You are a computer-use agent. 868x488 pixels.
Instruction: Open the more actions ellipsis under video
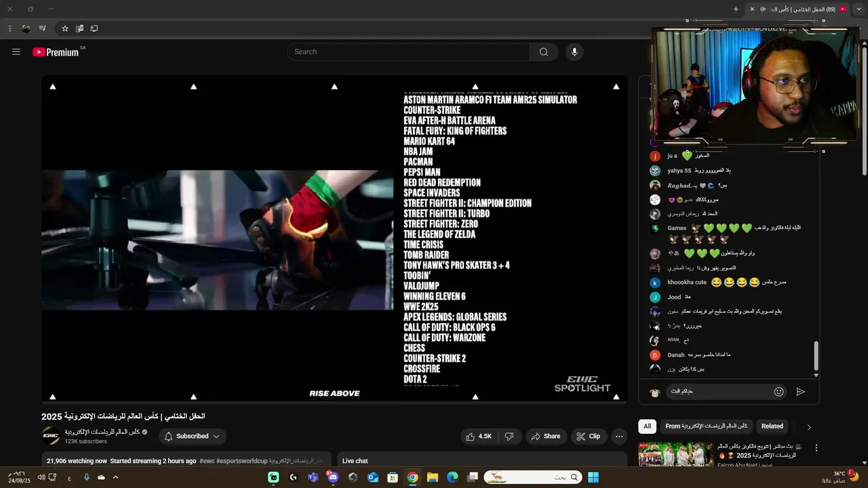[619, 436]
